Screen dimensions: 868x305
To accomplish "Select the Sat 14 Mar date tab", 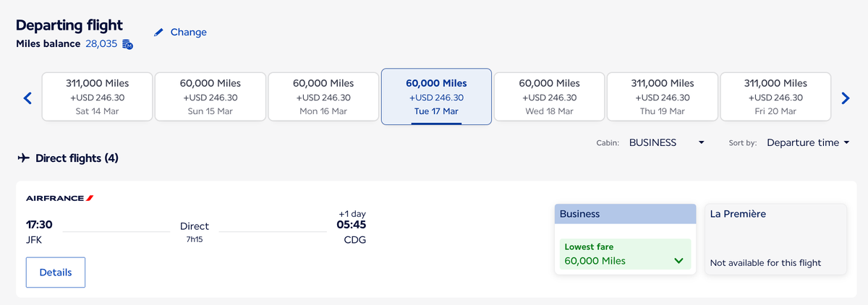I will [98, 97].
